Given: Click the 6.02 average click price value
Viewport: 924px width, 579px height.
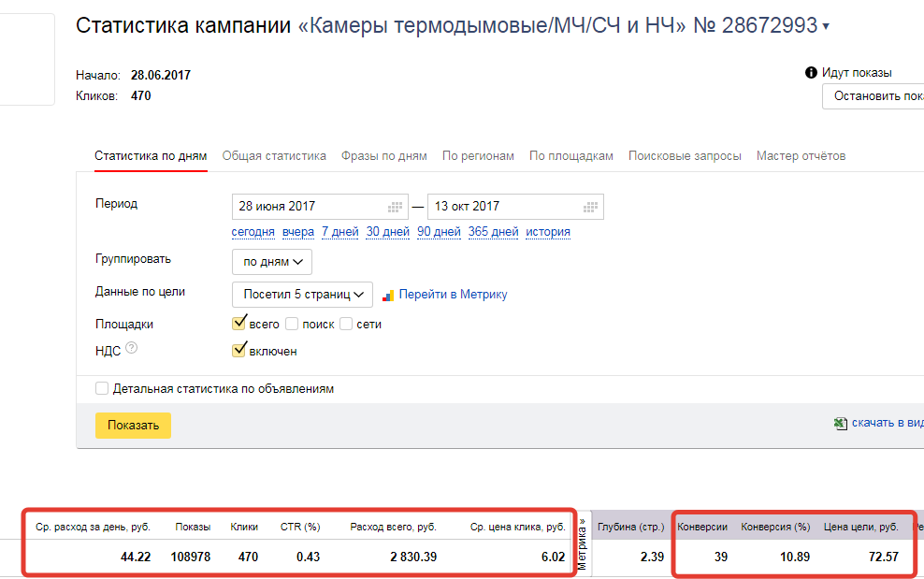Looking at the screenshot, I should click(554, 557).
